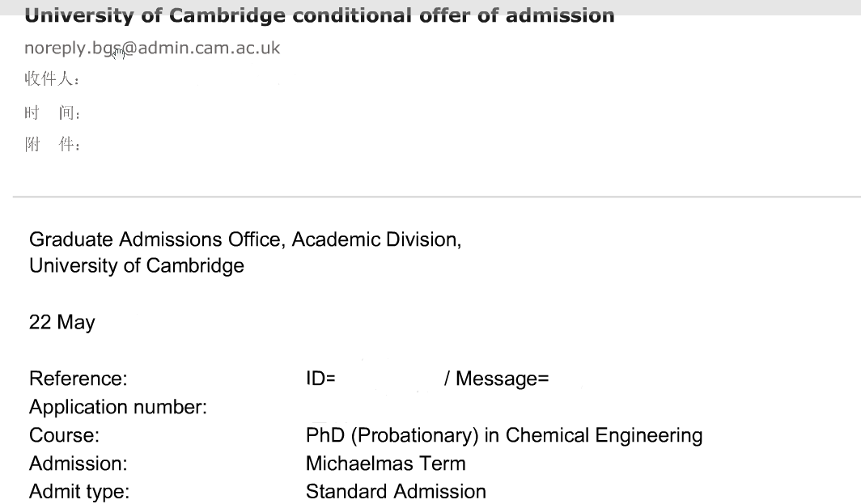Click the Graduate Admissions Office address line
This screenshot has height=504, width=861.
pos(245,239)
